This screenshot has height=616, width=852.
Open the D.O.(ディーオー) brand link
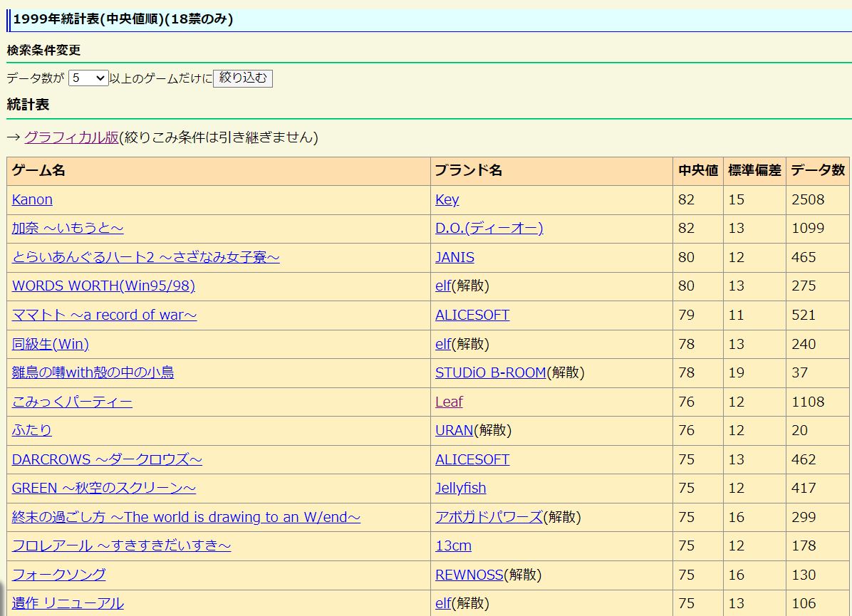(x=489, y=228)
